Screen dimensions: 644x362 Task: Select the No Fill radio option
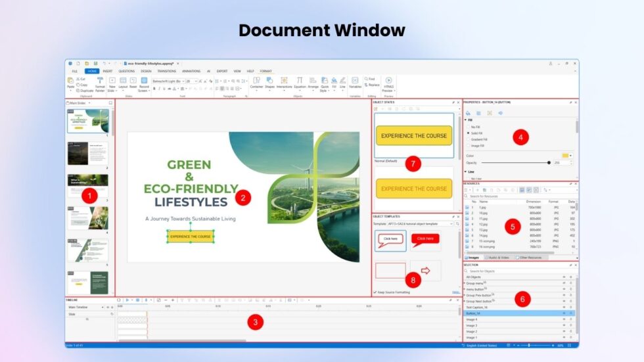tap(468, 127)
